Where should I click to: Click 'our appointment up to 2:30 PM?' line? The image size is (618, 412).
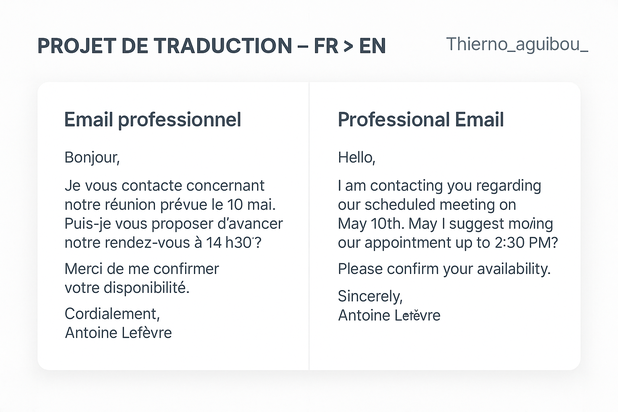coord(448,243)
